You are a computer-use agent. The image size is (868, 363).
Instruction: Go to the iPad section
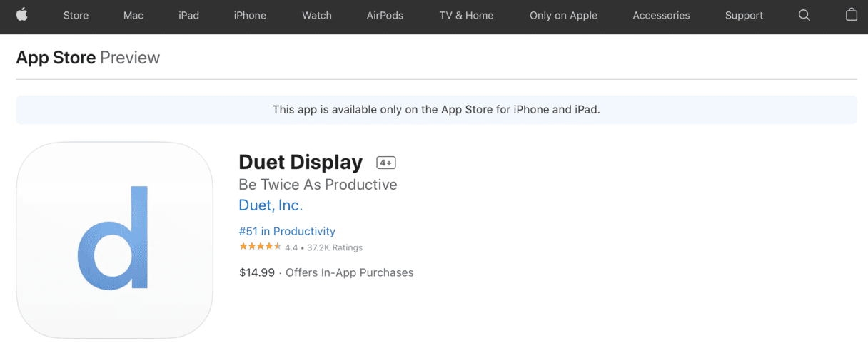coord(188,15)
